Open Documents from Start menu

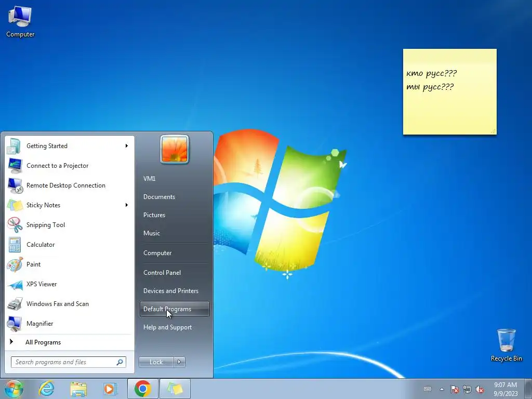pos(175,197)
